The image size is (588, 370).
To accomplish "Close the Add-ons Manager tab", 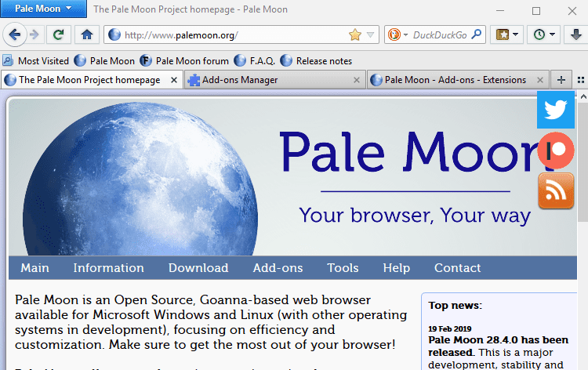I will pos(357,80).
